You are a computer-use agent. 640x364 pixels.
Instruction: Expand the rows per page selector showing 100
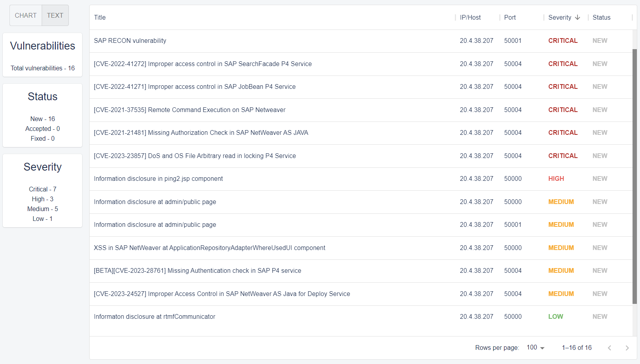point(535,347)
